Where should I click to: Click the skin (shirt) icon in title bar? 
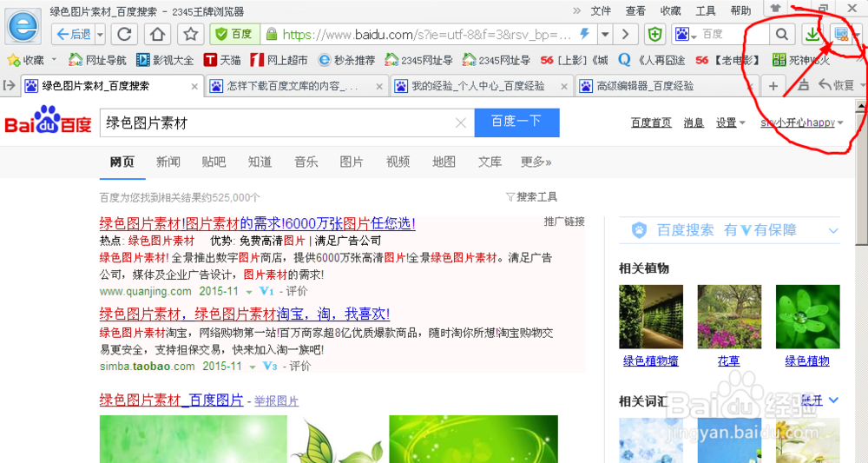pos(775,9)
